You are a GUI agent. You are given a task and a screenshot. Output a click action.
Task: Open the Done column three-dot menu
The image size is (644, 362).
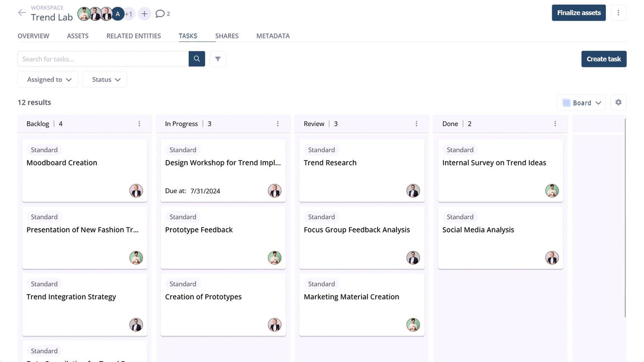pos(555,124)
